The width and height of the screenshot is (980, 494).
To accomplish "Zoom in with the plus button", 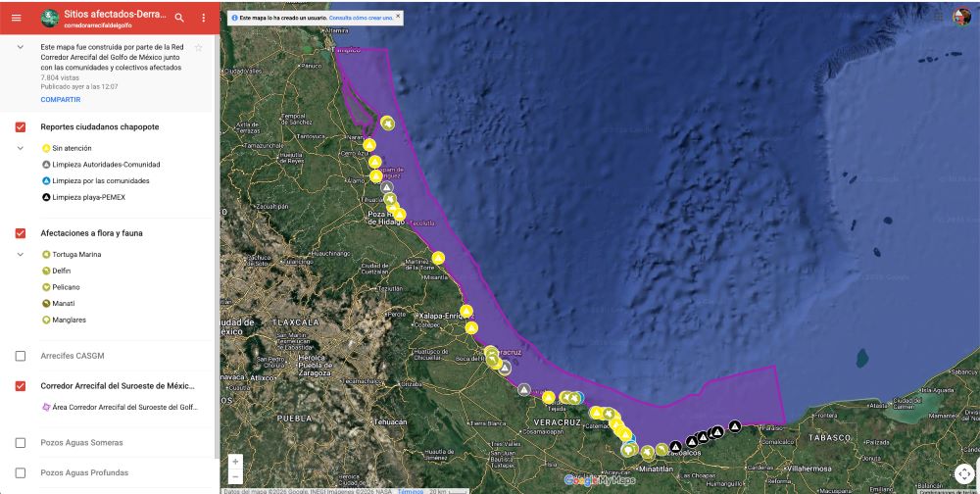I will click(x=235, y=462).
